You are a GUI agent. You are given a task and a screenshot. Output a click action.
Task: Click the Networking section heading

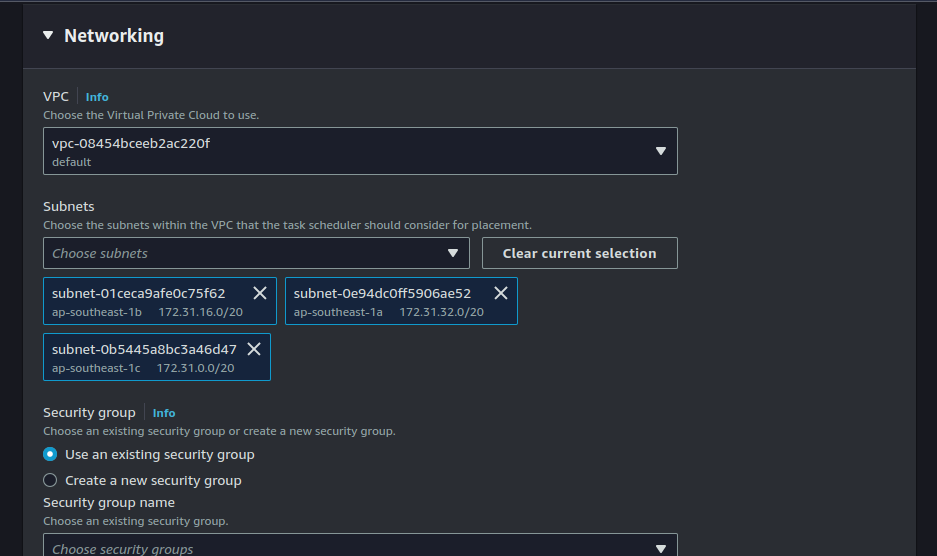(114, 35)
